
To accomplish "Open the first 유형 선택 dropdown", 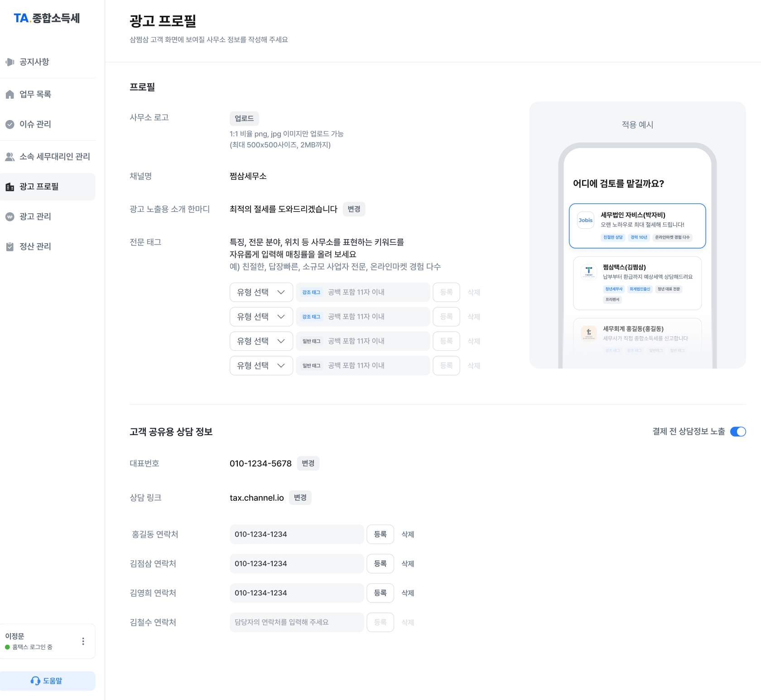I will (261, 292).
